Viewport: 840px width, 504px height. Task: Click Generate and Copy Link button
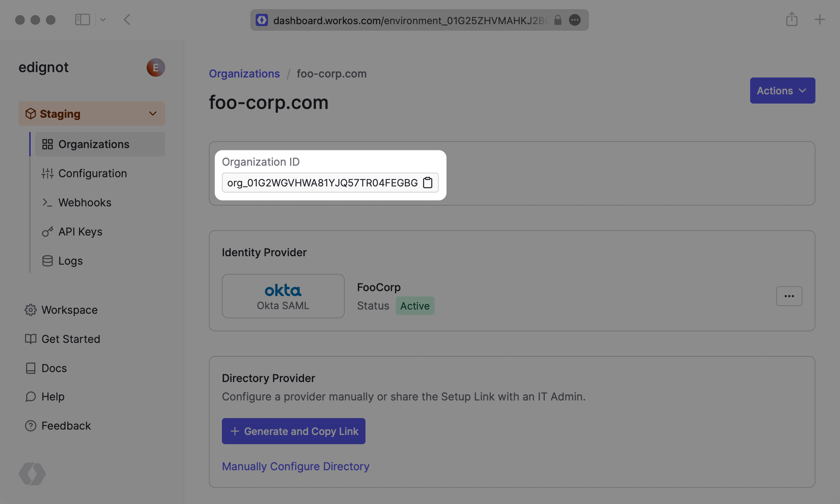coord(293,431)
